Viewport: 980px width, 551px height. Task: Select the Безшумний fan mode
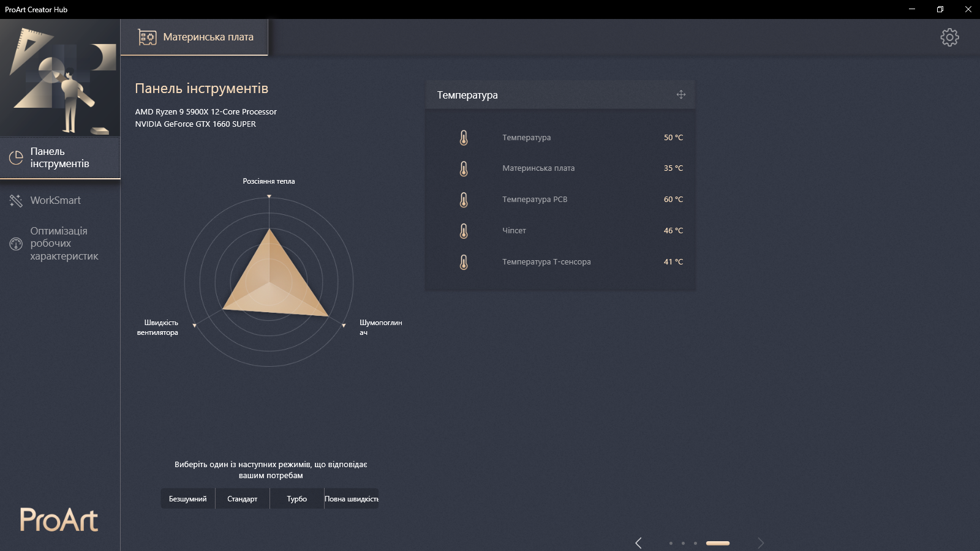187,499
